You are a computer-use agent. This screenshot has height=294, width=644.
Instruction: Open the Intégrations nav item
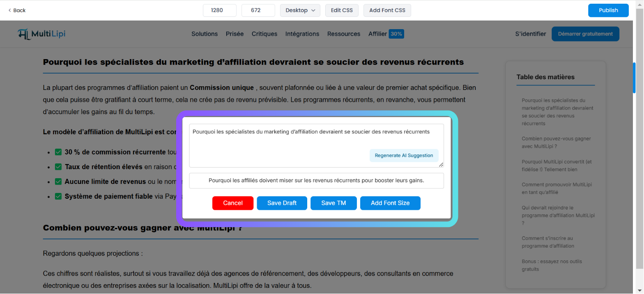tap(302, 34)
